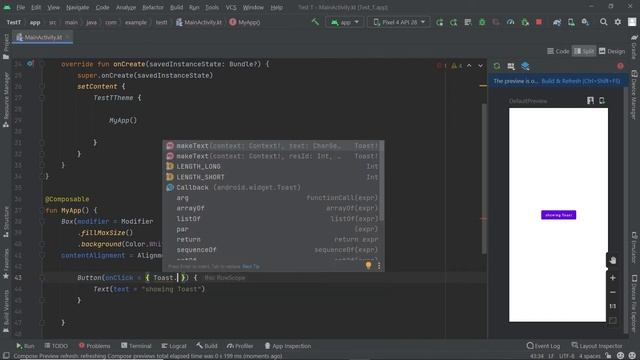This screenshot has height=360, width=640.
Task: Click Deploy DefaultPreview to device icon
Action: [x=602, y=100]
